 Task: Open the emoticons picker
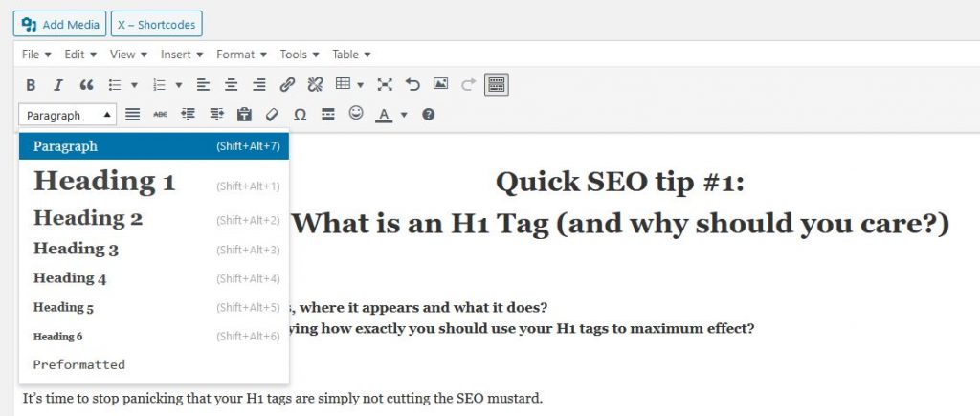(x=356, y=114)
